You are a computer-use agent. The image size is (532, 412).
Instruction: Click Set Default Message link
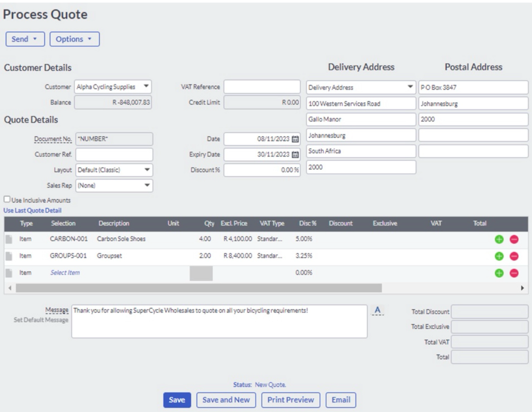pyautogui.click(x=41, y=320)
